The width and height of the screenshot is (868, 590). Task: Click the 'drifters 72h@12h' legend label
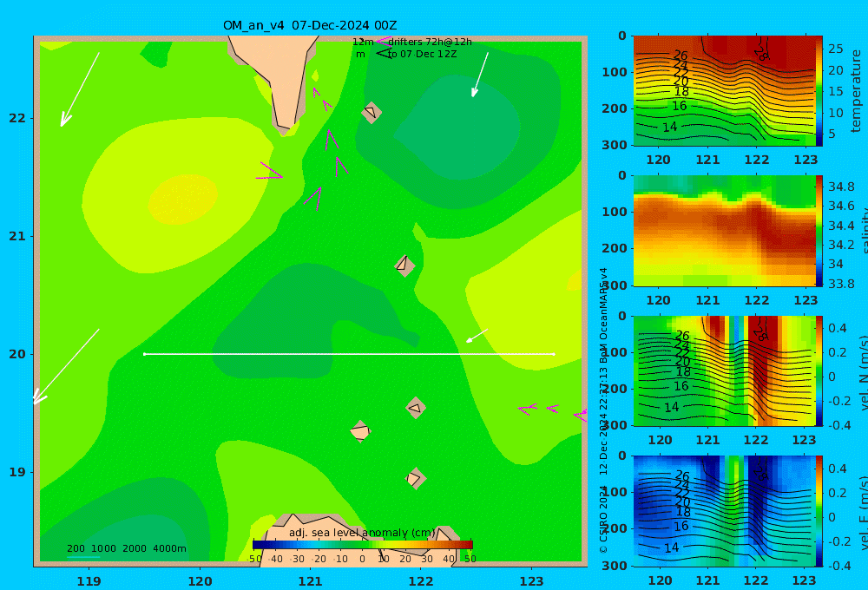click(430, 42)
